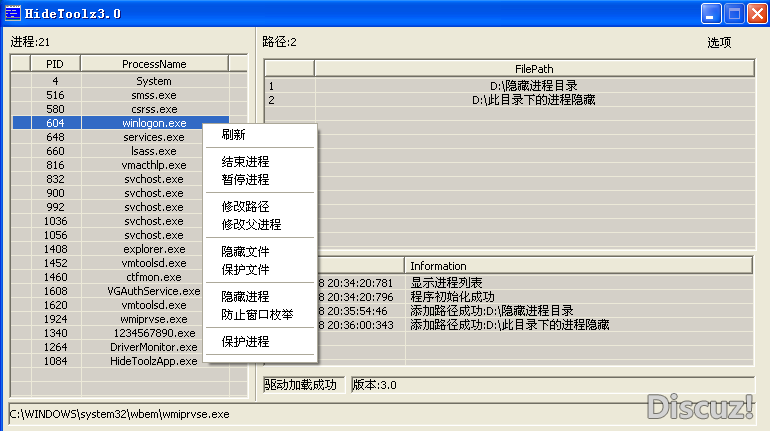The width and height of the screenshot is (770, 431).
Task: Choose 刷新 from the context menu
Action: coord(260,135)
